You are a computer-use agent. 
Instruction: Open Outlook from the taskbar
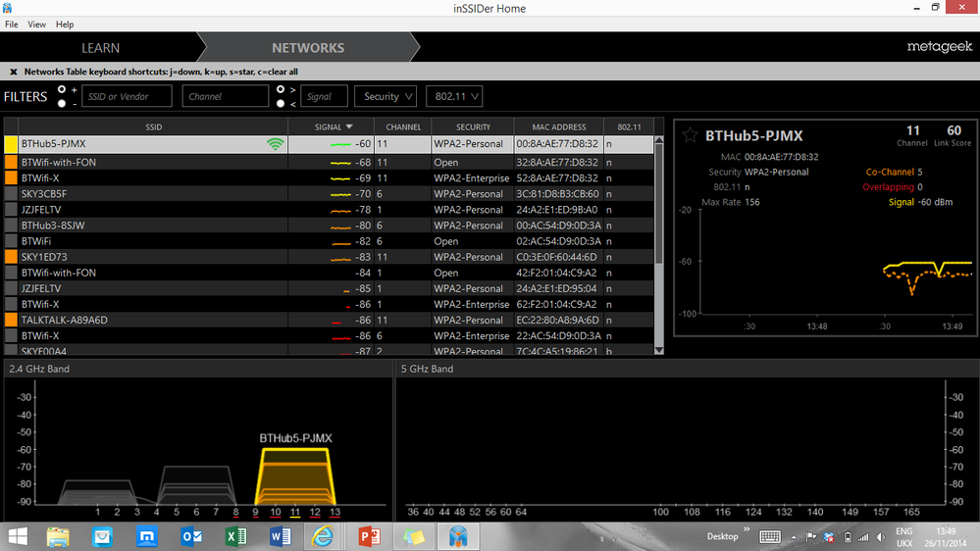coord(191,536)
